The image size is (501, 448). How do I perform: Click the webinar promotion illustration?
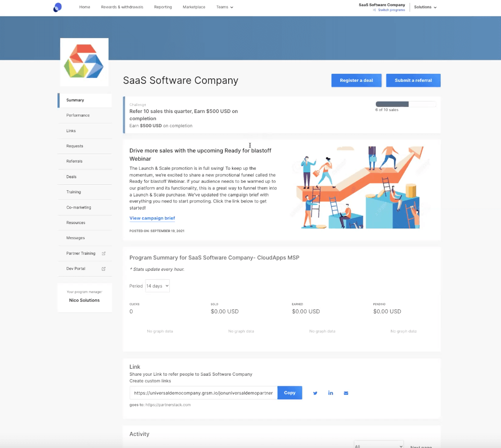360,187
